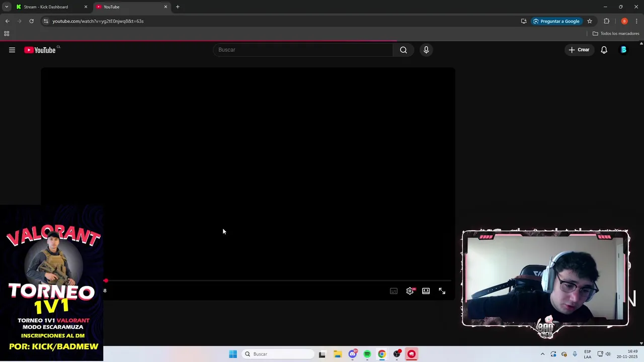Open volume control in system tray
Image resolution: width=644 pixels, height=362 pixels.
608,354
